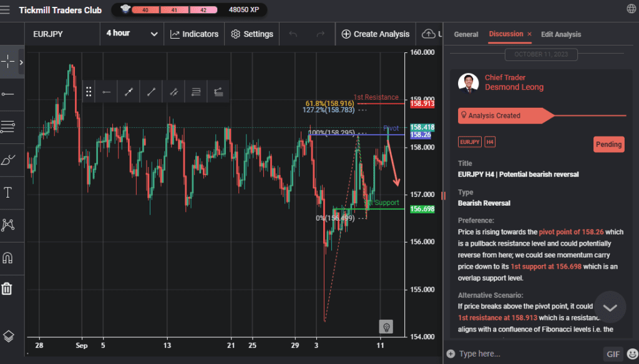Viewport: 639px width, 364px height.
Task: Open the 4 hour timeframe dropdown
Action: point(132,34)
